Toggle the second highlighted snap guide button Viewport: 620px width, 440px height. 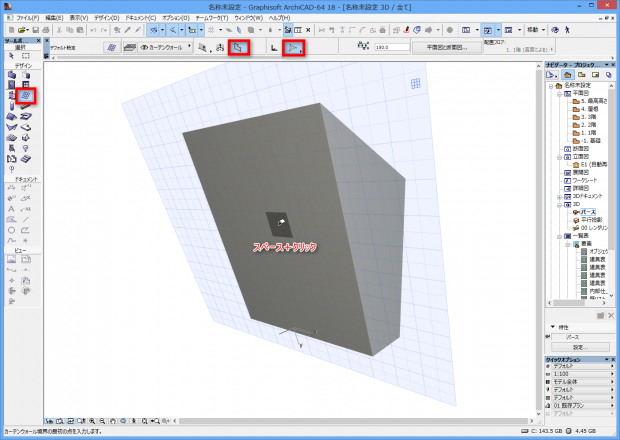173,30
